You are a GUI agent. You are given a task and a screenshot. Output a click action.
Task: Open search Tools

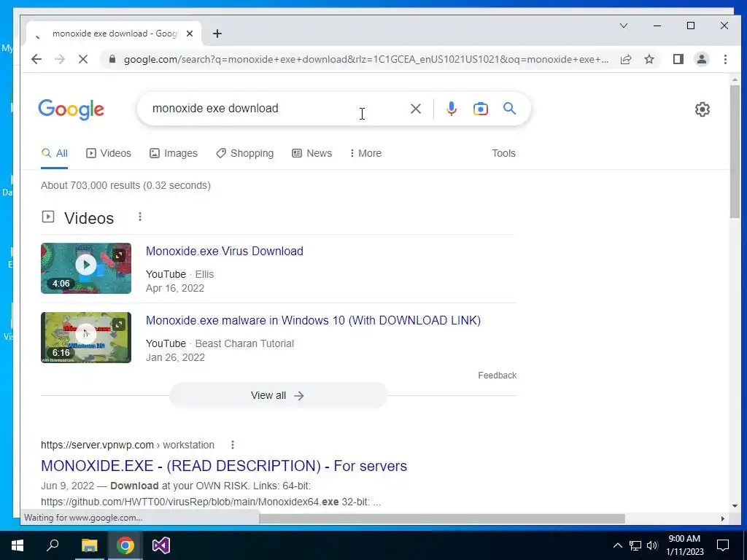(503, 153)
